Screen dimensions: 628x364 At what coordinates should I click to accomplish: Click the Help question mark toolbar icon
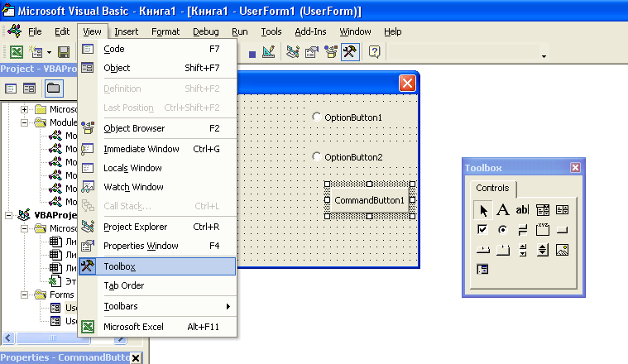tap(374, 52)
